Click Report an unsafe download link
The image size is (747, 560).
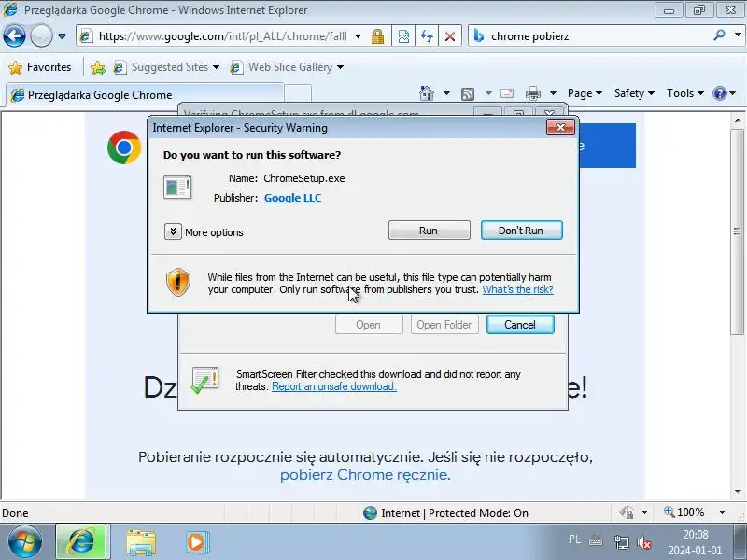(334, 386)
